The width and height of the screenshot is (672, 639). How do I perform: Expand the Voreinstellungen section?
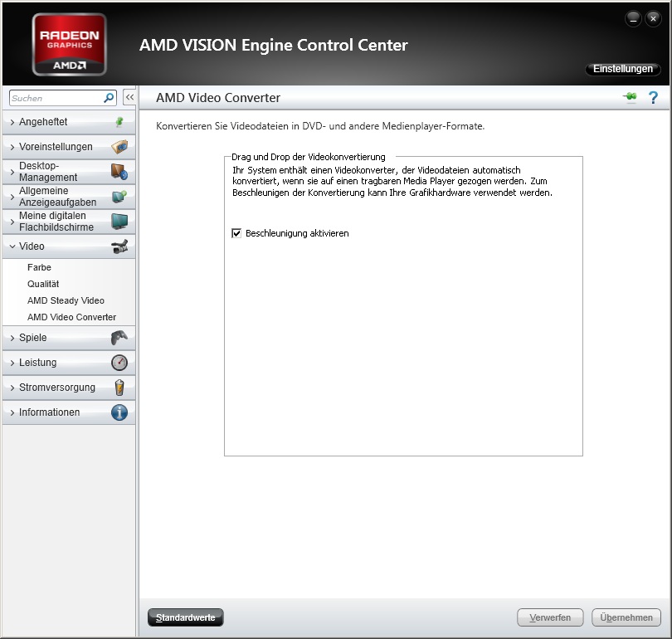click(69, 147)
